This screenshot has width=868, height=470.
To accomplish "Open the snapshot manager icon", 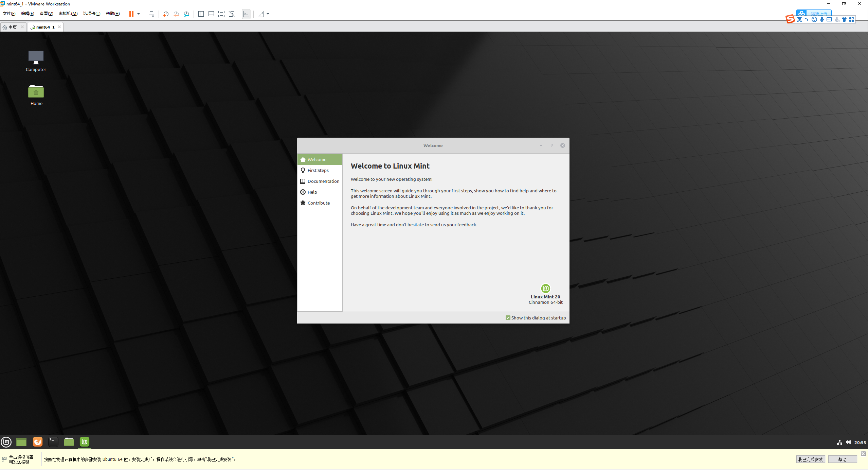I will pos(186,14).
